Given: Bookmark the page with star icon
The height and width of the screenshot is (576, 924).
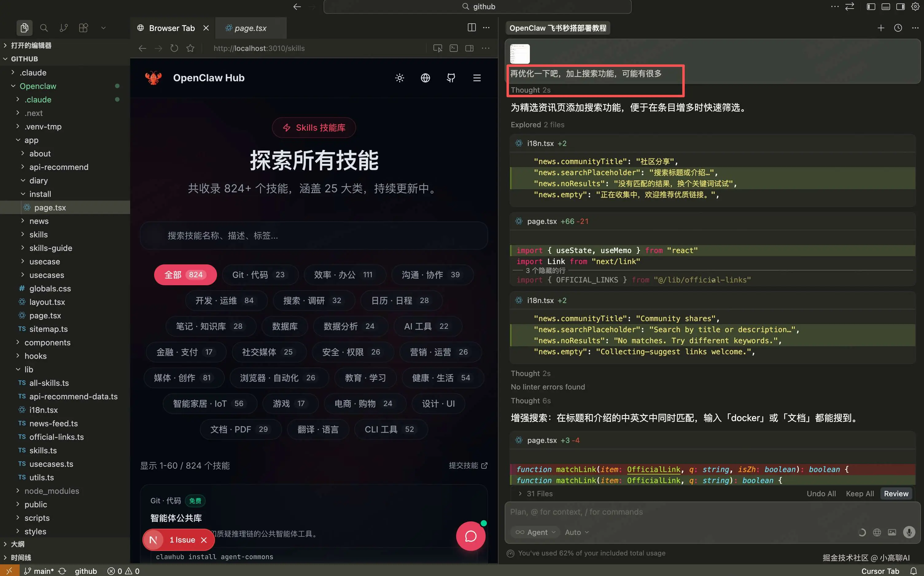Looking at the screenshot, I should pos(190,48).
